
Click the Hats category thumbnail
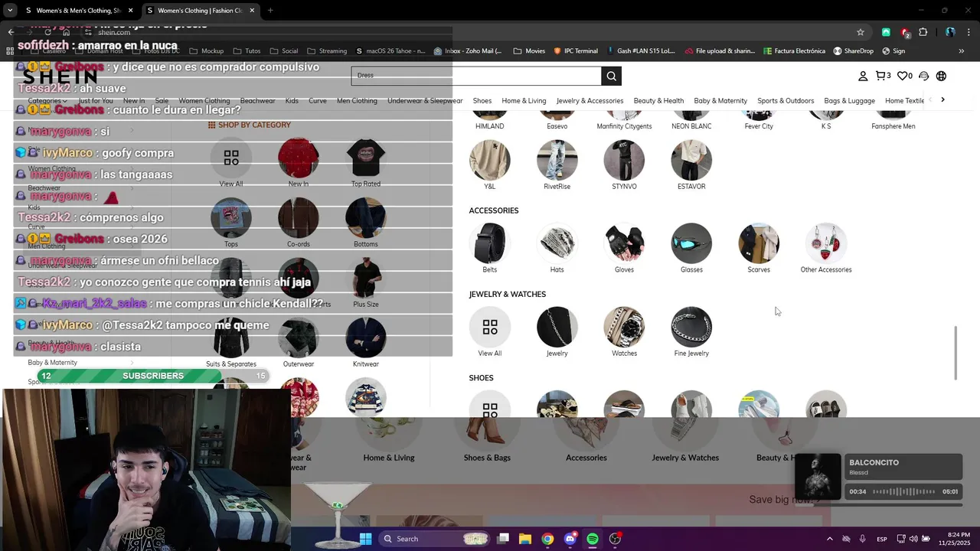(557, 243)
